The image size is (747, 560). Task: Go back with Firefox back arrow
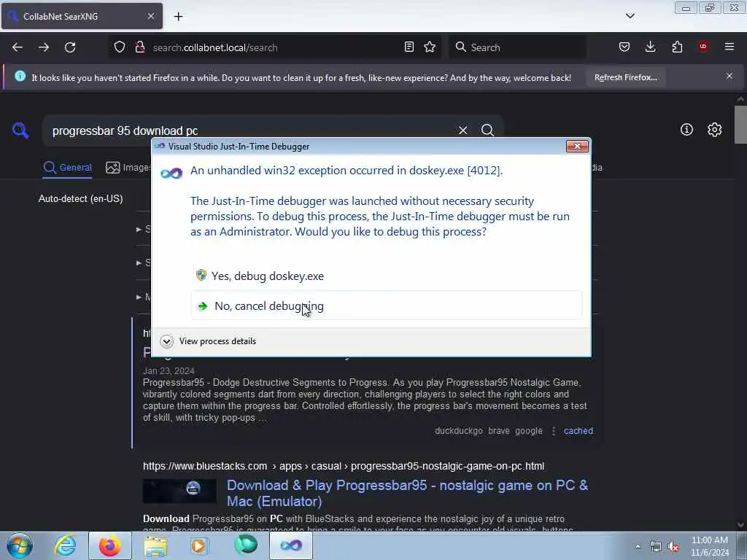coord(18,47)
